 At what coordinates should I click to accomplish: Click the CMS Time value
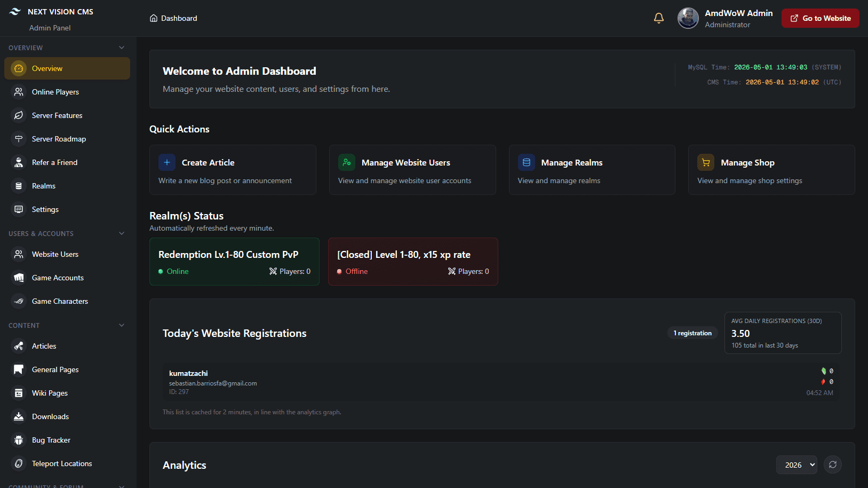[782, 82]
